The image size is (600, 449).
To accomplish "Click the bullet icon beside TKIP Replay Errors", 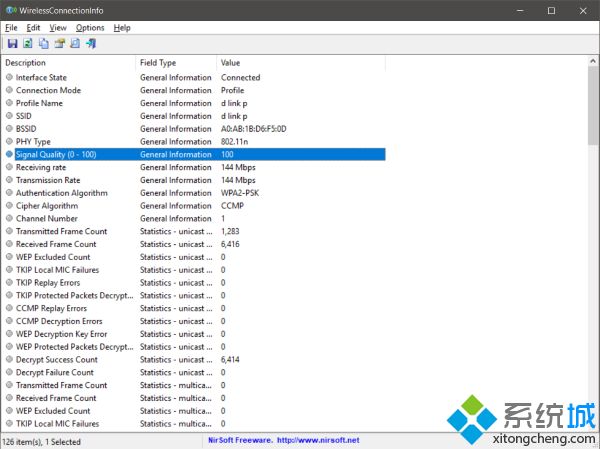I will point(10,282).
